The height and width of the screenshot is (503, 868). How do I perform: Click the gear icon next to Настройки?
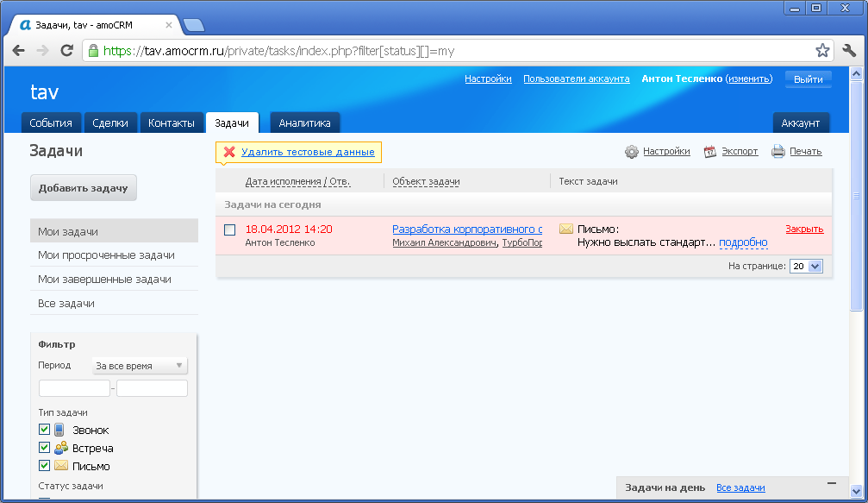tap(631, 152)
